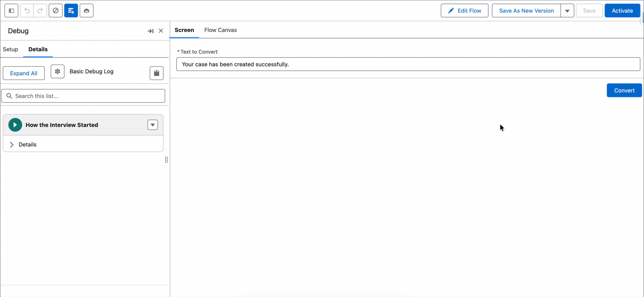Image resolution: width=644 pixels, height=297 pixels.
Task: Click the Redo arrow icon
Action: coord(40,11)
